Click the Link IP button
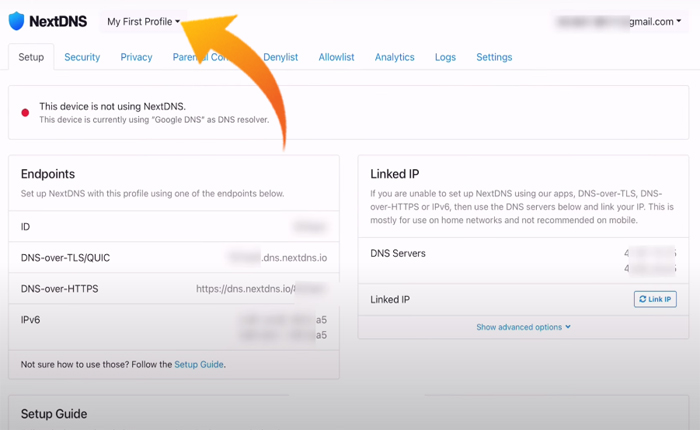The width and height of the screenshot is (700, 430). [655, 299]
